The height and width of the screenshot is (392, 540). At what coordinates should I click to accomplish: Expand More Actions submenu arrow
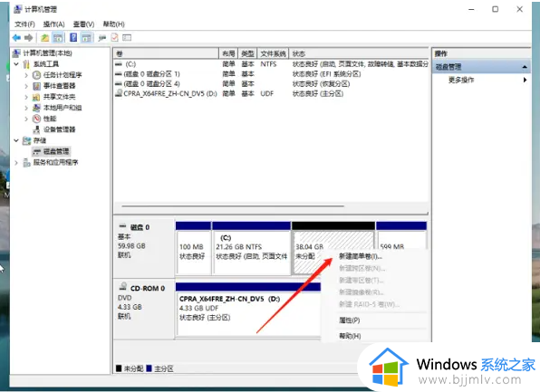[x=525, y=80]
